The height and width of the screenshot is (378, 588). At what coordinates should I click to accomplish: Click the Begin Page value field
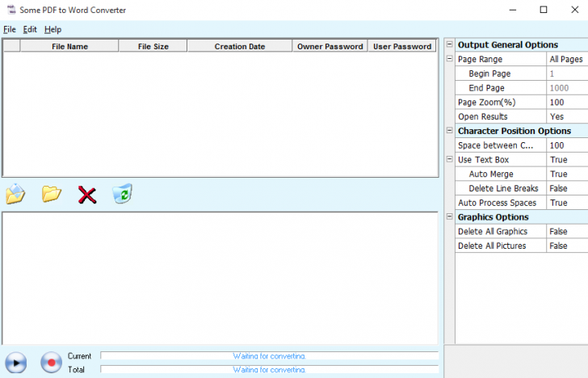[567, 73]
